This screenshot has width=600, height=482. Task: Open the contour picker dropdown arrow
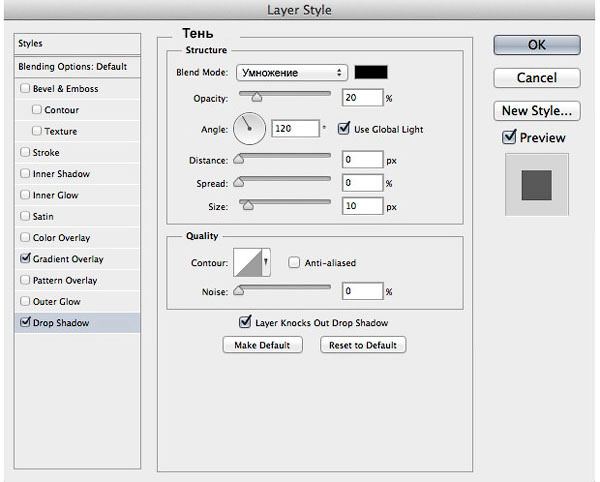click(266, 262)
